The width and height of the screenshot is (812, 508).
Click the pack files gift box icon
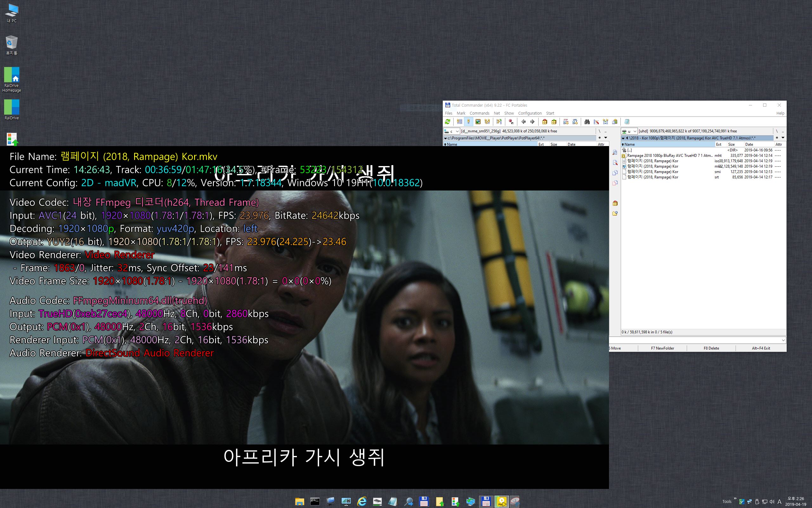(x=545, y=122)
